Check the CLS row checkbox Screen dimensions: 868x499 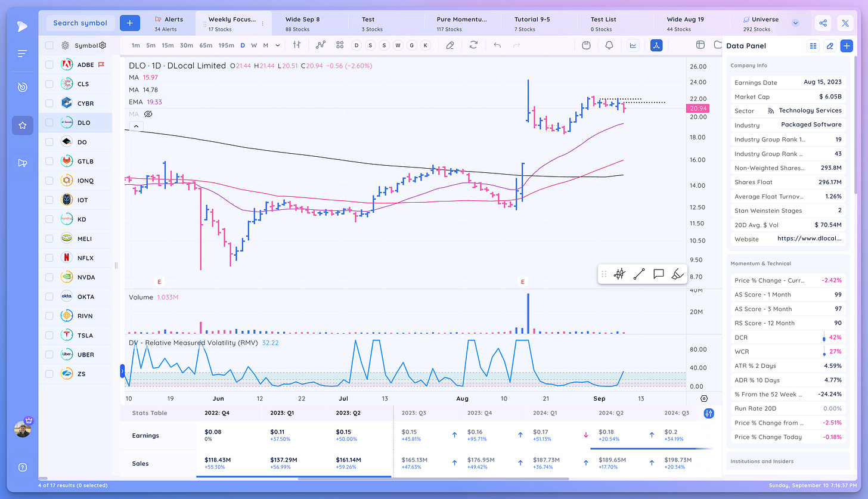(49, 84)
